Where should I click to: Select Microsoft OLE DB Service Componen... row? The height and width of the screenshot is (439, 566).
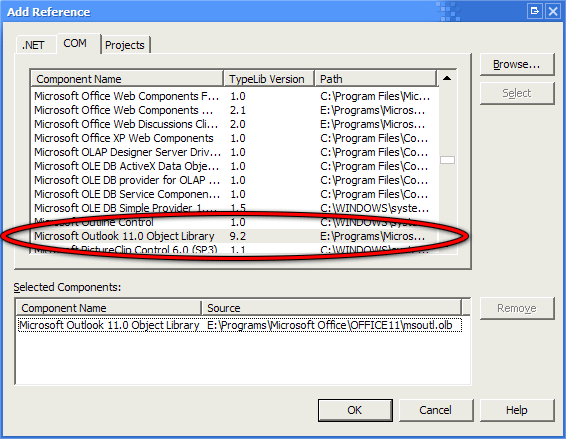click(x=235, y=194)
